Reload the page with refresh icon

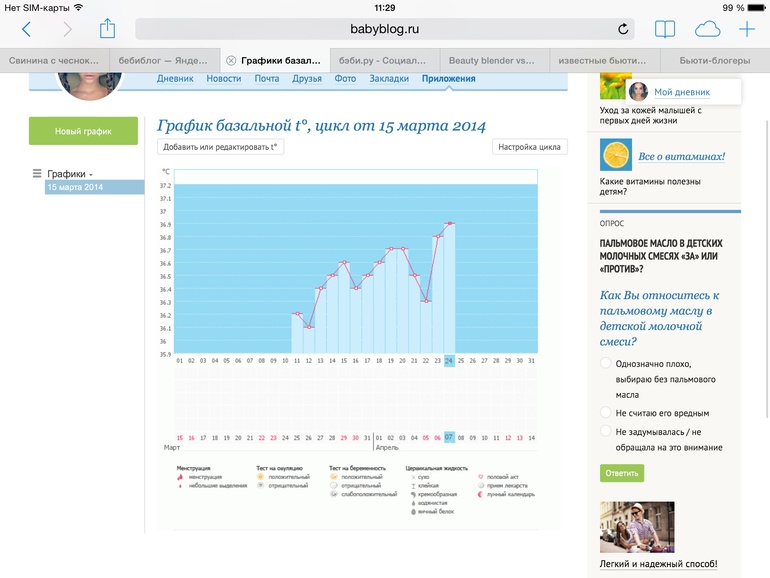tap(624, 30)
